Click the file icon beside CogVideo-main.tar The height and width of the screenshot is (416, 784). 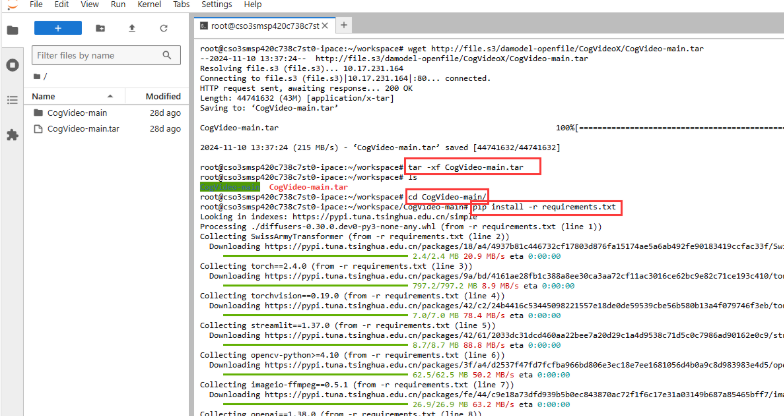click(38, 129)
